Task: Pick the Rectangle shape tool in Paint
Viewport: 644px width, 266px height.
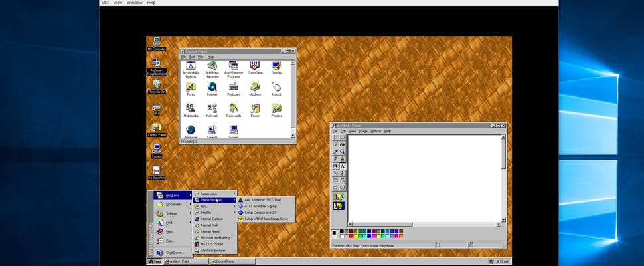Action: pos(335,180)
